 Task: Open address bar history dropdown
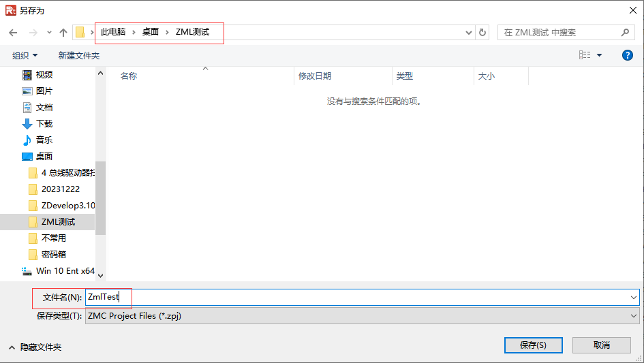coord(469,33)
